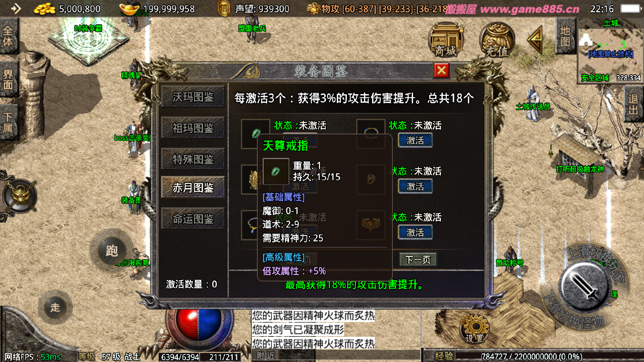The height and width of the screenshot is (362, 644).
Task: Collapse the top menu with golden arrow
Action: [535, 40]
